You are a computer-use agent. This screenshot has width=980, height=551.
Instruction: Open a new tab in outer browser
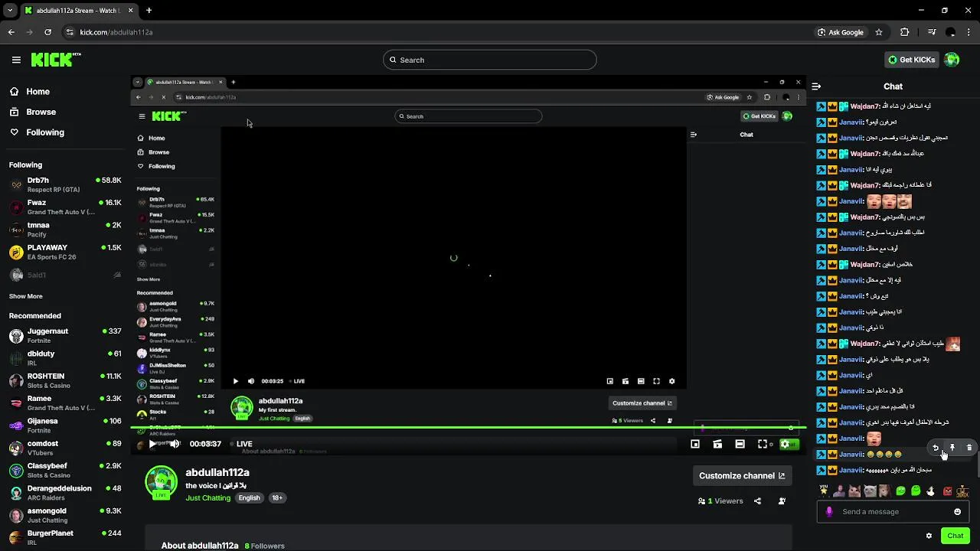pyautogui.click(x=149, y=11)
